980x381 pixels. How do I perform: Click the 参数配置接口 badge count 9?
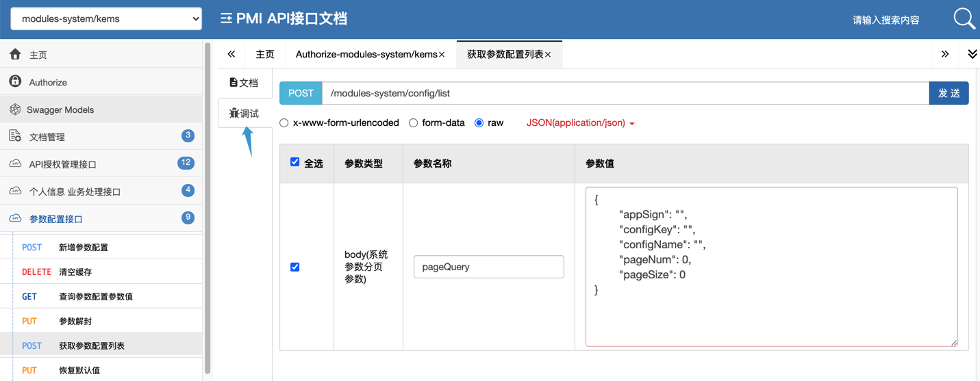click(x=188, y=218)
